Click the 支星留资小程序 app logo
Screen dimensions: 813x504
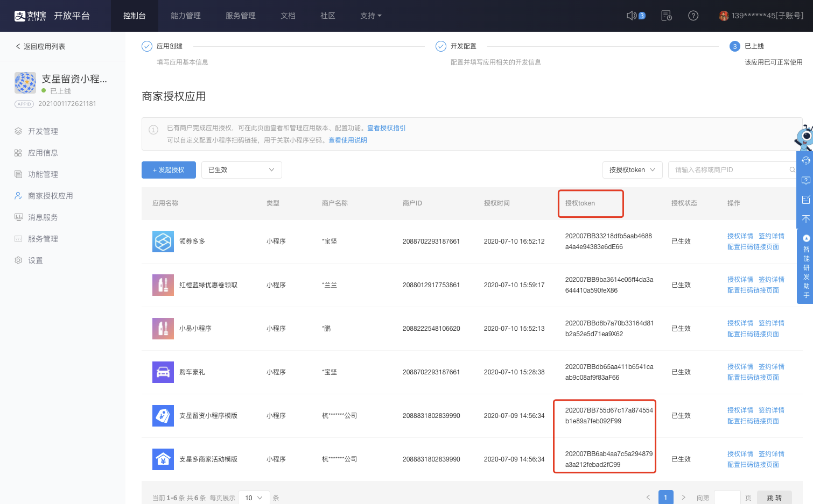pyautogui.click(x=25, y=83)
